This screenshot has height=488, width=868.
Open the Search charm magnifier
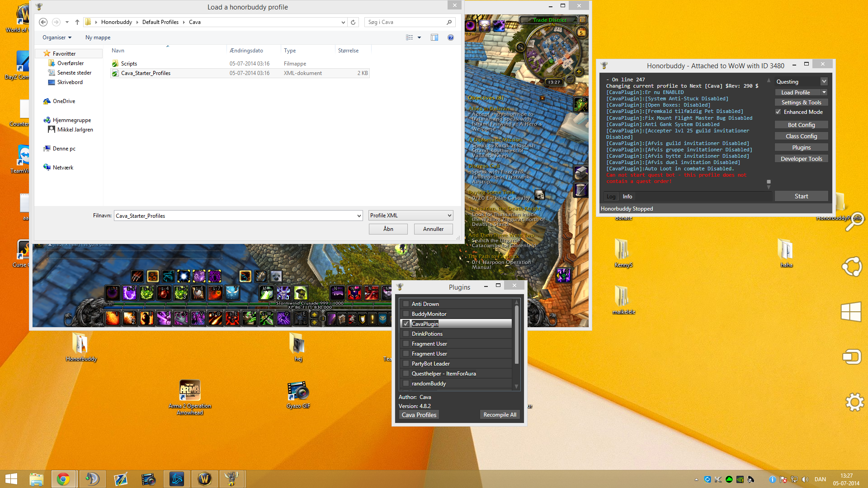854,221
